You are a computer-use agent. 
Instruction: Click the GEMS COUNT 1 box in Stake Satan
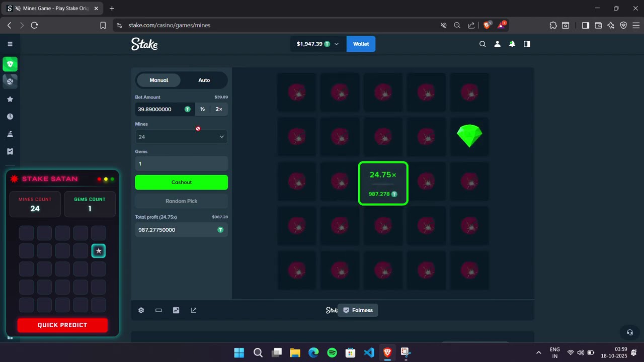click(90, 204)
